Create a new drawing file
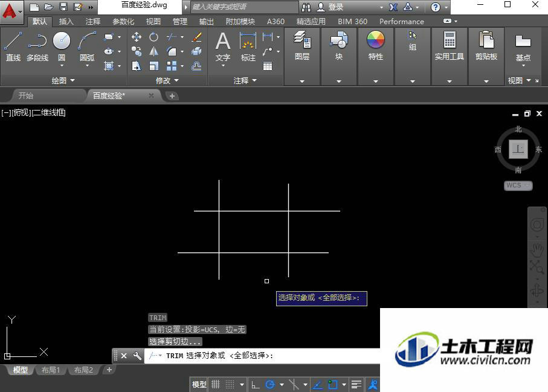The image size is (548, 392). click(x=34, y=7)
